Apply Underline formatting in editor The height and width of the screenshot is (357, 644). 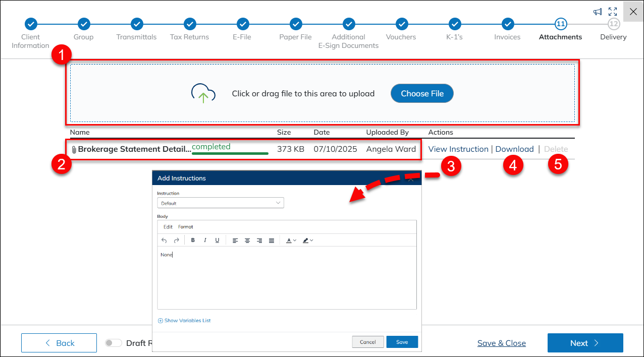217,241
